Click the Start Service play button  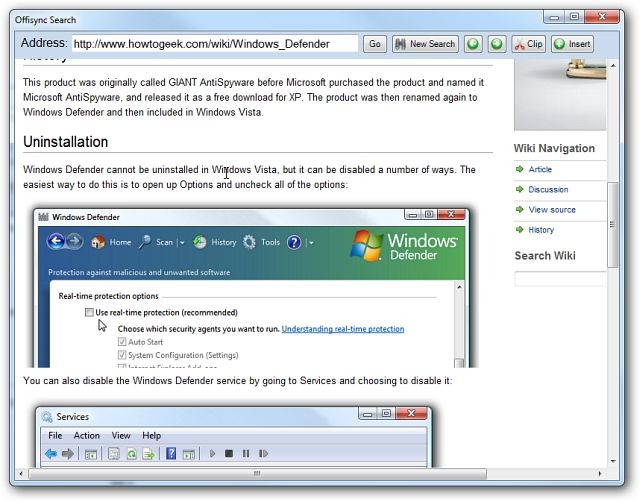(x=212, y=454)
